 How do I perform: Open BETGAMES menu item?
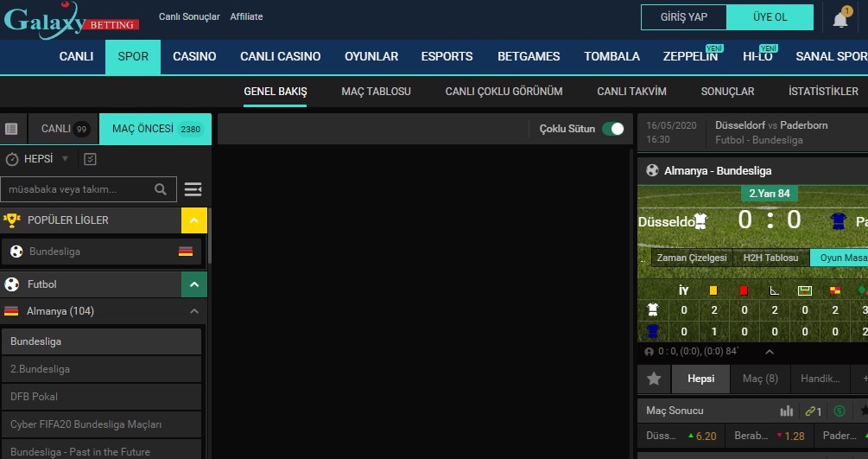(529, 56)
